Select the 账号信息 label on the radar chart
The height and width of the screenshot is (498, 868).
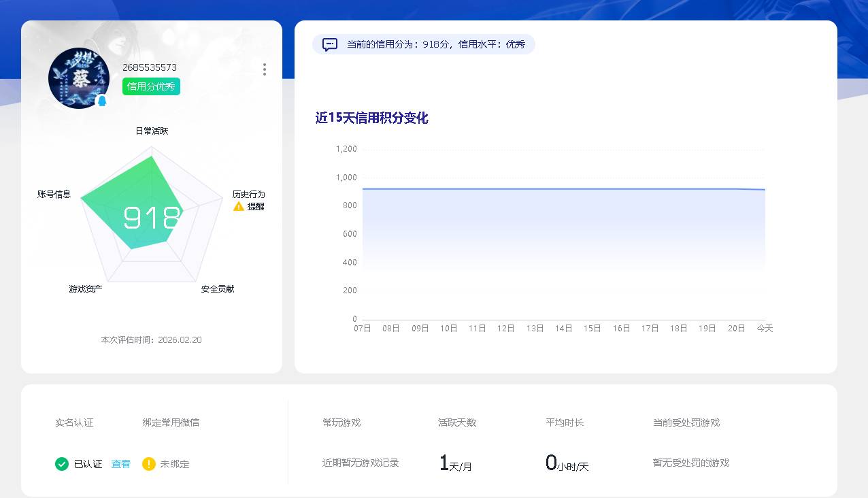(x=54, y=194)
